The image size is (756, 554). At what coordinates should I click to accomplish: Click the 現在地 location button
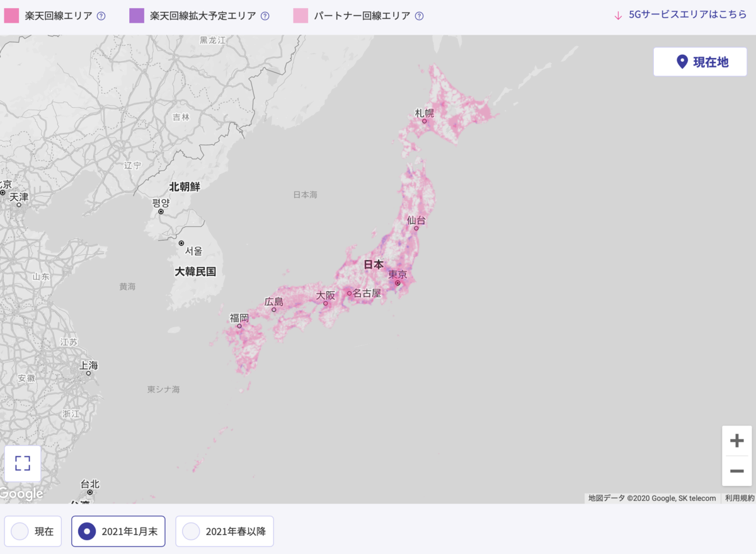pyautogui.click(x=700, y=62)
